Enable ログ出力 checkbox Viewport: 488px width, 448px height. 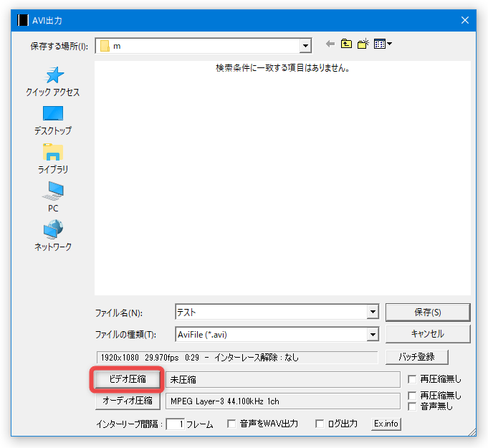coord(320,424)
